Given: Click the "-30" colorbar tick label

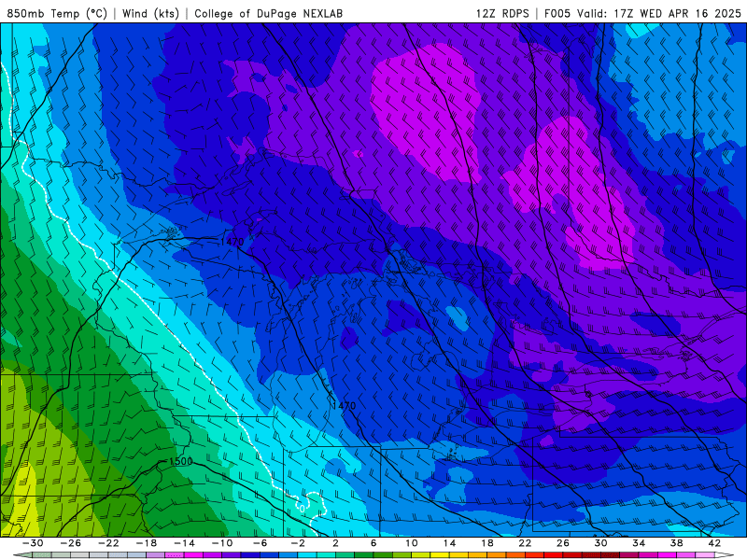Looking at the screenshot, I should 33,543.
